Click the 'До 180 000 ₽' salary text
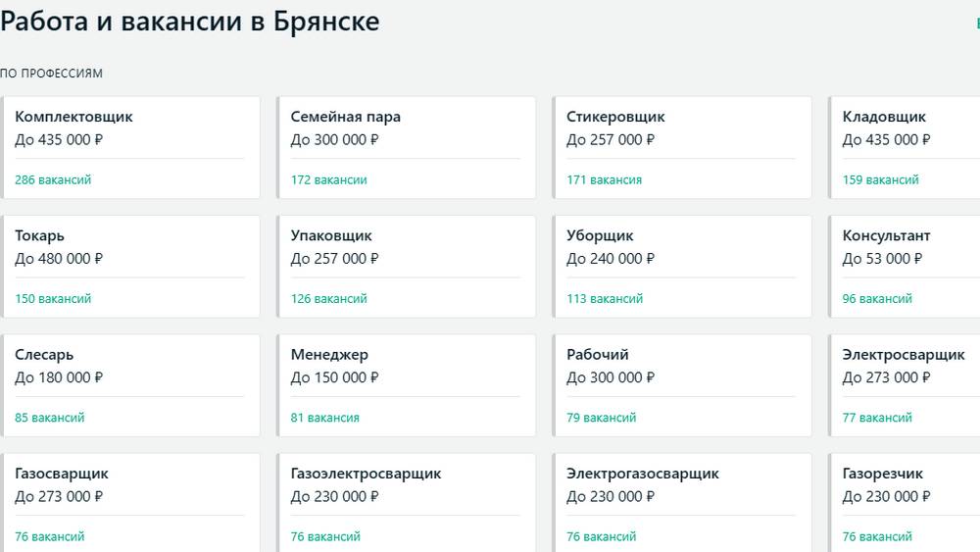Viewport: 980px width, 552px height. pos(59,377)
